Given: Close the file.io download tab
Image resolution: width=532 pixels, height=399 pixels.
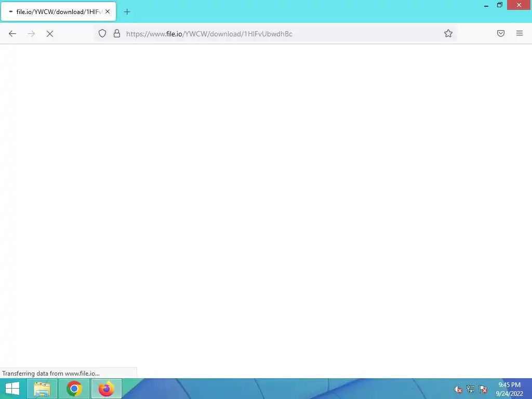Looking at the screenshot, I should tap(108, 11).
